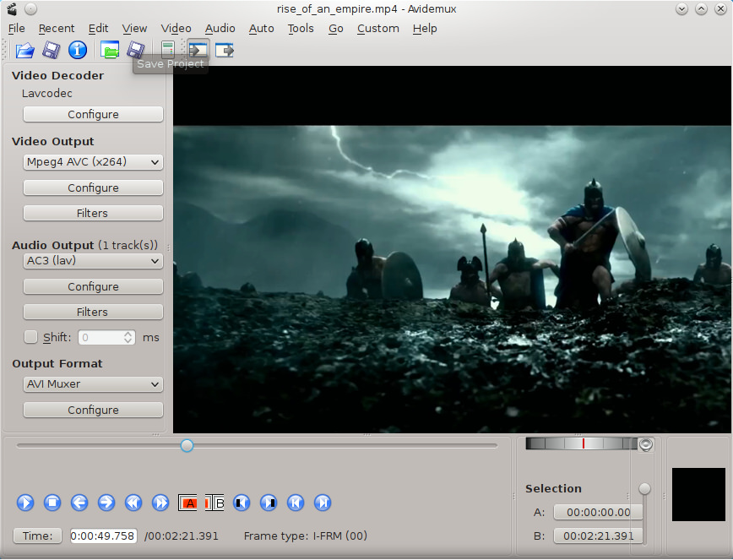Go to next frame

106,503
